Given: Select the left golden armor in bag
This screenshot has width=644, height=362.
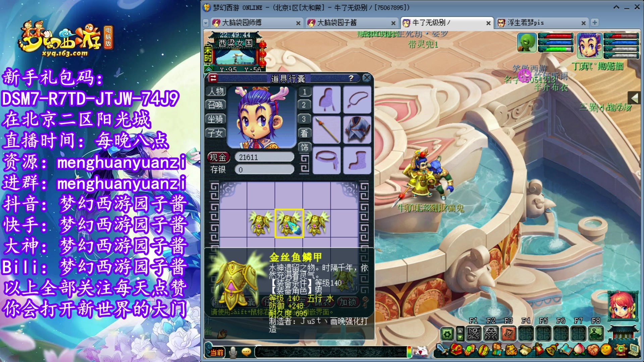Looking at the screenshot, I should [261, 223].
